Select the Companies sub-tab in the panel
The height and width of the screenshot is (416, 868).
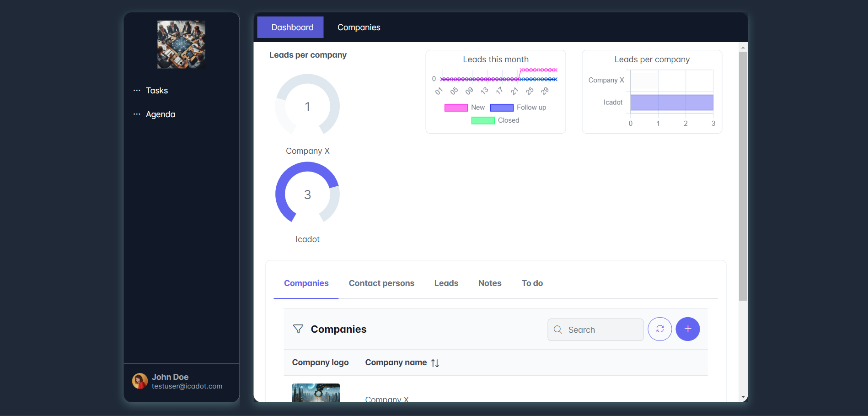306,283
